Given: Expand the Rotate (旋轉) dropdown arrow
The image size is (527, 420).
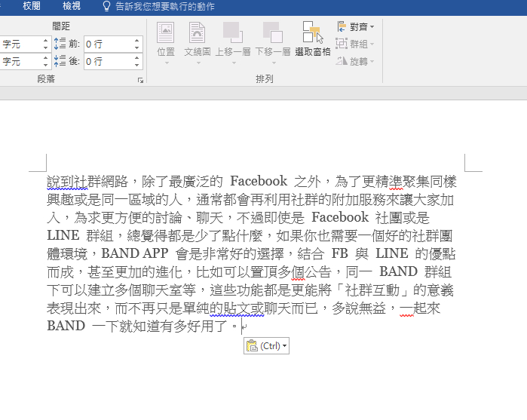Looking at the screenshot, I should [372, 62].
